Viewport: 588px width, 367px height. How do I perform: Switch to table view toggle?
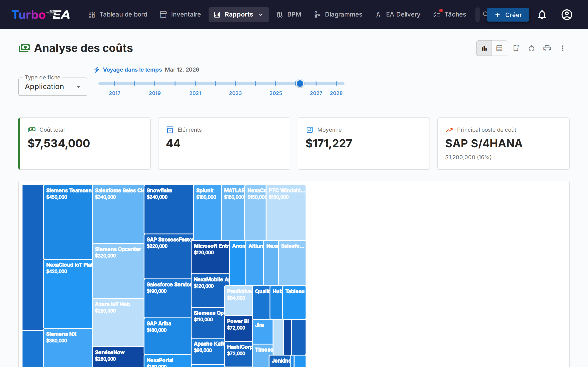499,48
